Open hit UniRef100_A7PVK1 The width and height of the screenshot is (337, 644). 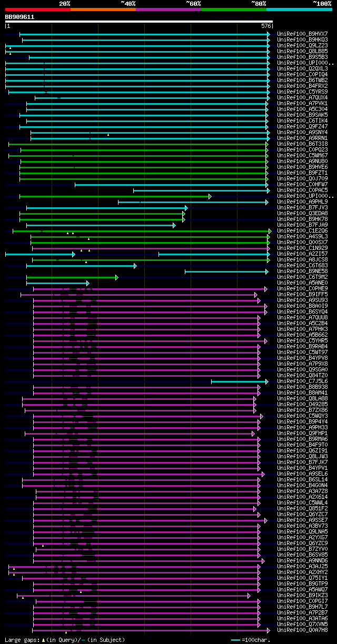tap(303, 103)
